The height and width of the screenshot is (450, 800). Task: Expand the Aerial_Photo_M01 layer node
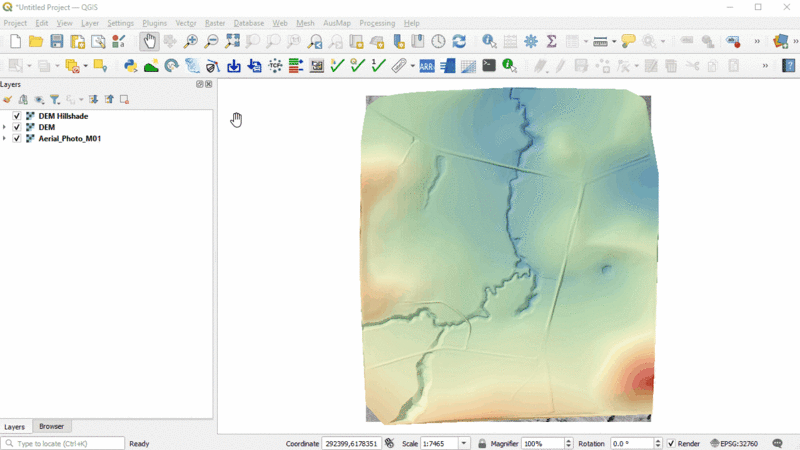click(5, 138)
